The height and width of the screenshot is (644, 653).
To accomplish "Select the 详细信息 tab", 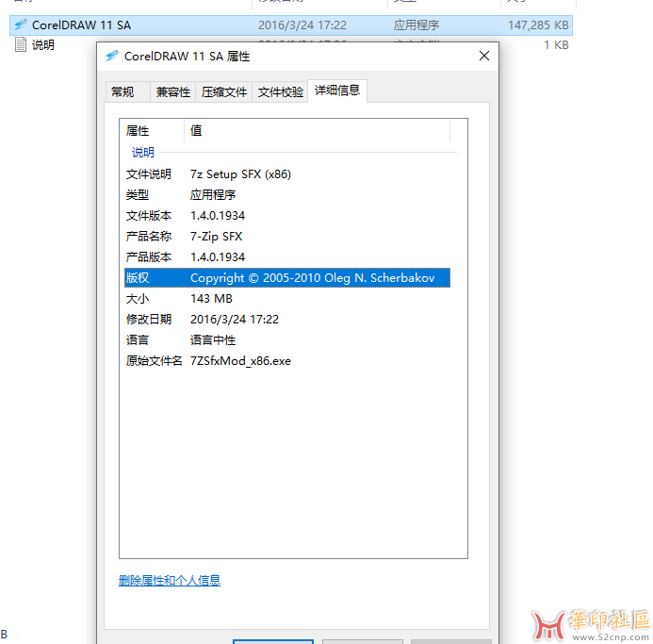I will (337, 91).
